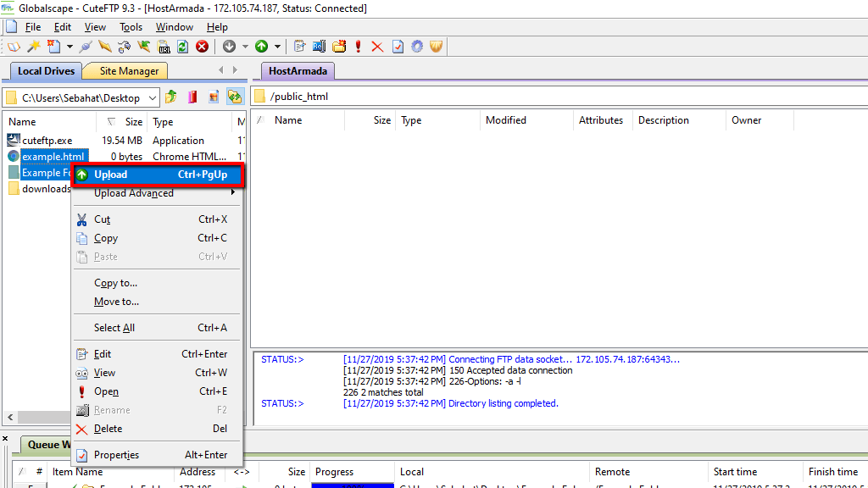
Task: Click the green Refresh arrows toolbar icon
Action: (183, 47)
